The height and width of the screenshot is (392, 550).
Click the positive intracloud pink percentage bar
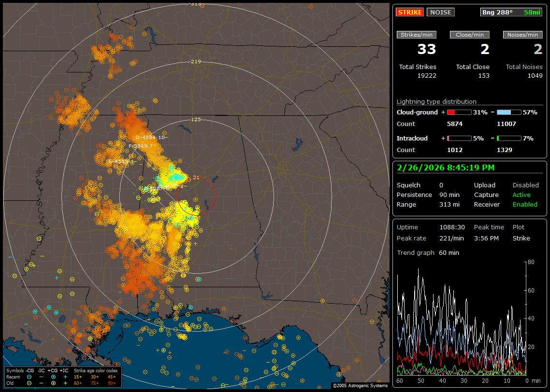[x=459, y=138]
